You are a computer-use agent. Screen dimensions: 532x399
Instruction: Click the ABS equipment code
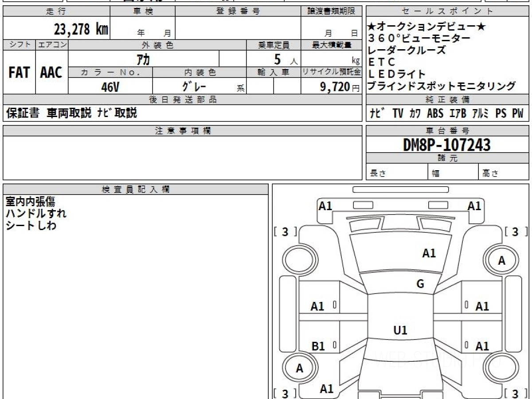[435, 113]
